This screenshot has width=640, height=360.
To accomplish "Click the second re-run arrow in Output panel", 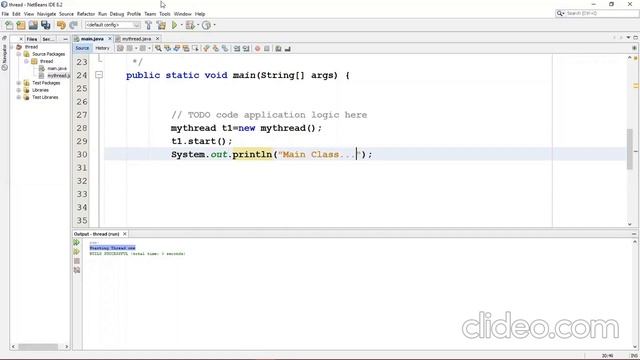I will [76, 252].
